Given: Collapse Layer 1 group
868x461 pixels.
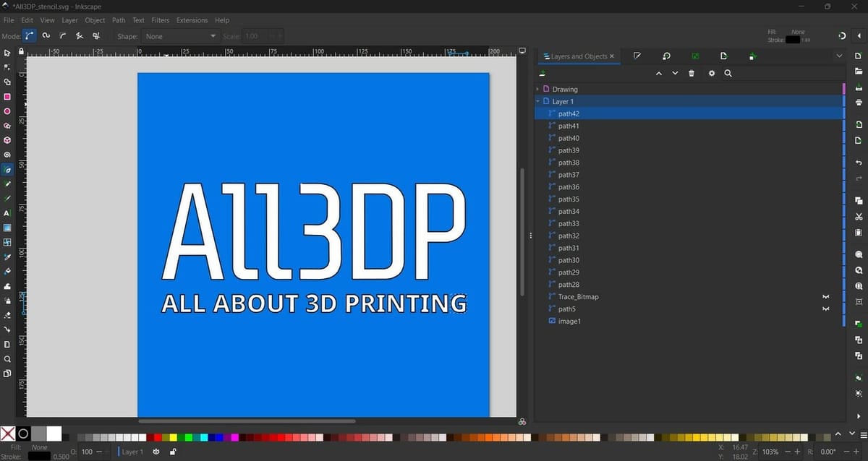Looking at the screenshot, I should [x=537, y=102].
